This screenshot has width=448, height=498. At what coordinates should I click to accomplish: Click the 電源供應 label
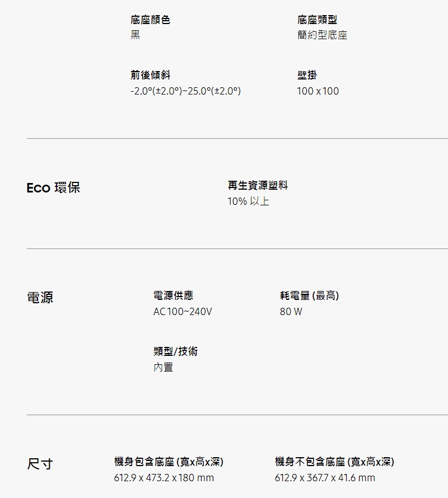pyautogui.click(x=173, y=295)
